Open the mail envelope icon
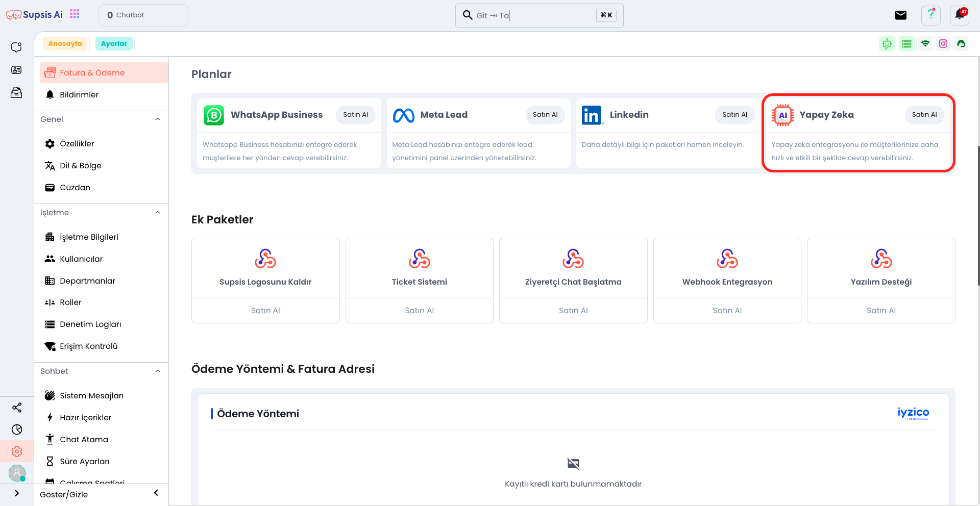980x506 pixels. click(x=901, y=15)
